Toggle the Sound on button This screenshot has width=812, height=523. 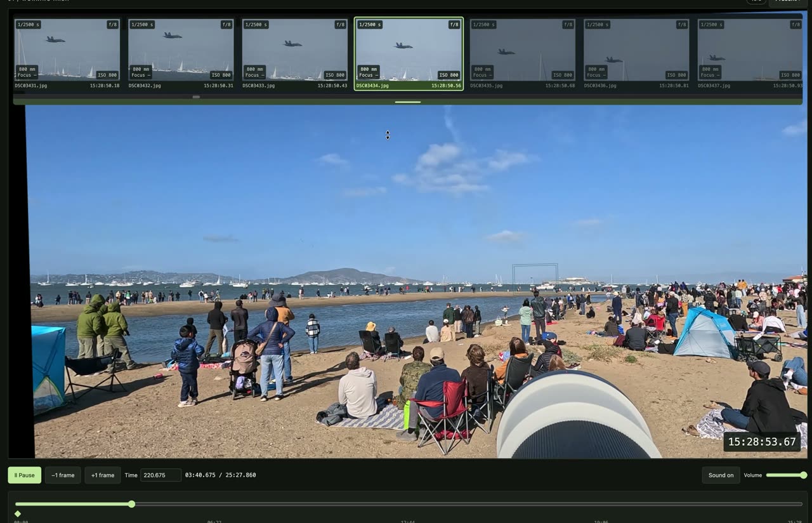pos(721,475)
